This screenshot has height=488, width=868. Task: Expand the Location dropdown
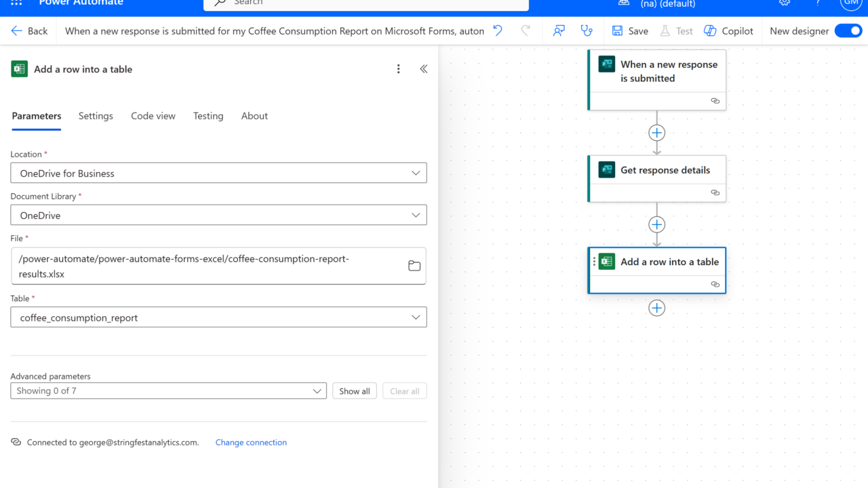(x=218, y=174)
